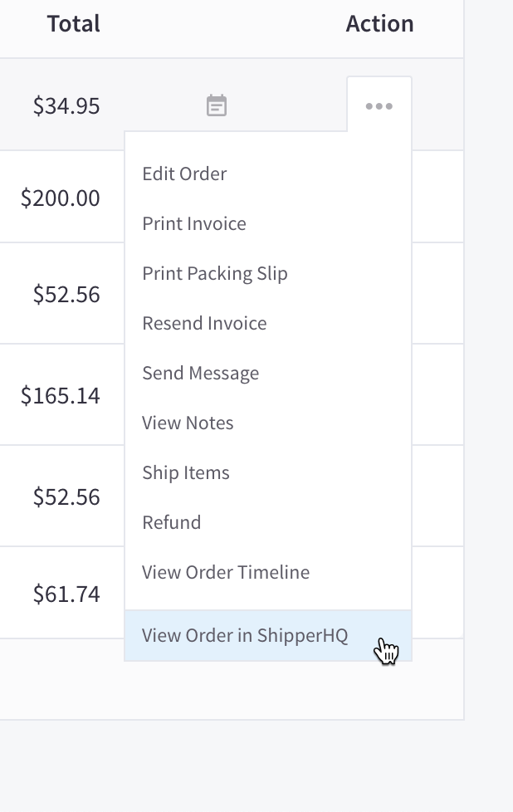The height and width of the screenshot is (812, 513).
Task: Click the three-dot action menu button
Action: [379, 105]
